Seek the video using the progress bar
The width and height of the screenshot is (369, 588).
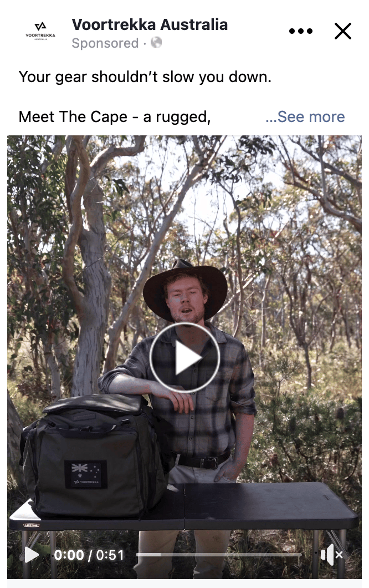click(219, 555)
